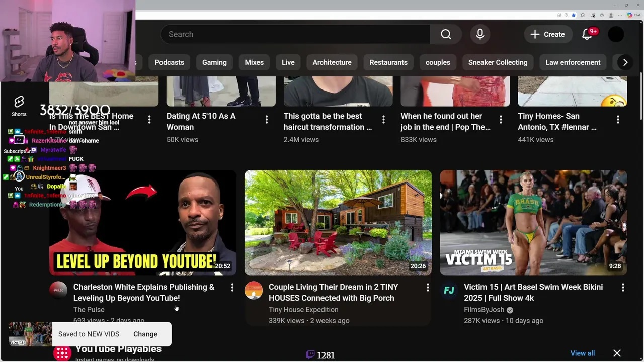Click the browser extensions icon
Image resolution: width=644 pixels, height=362 pixels.
tap(583, 15)
